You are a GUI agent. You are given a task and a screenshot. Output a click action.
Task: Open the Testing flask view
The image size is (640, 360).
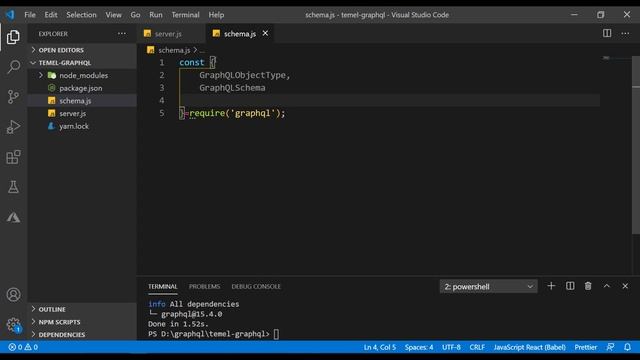[13, 187]
